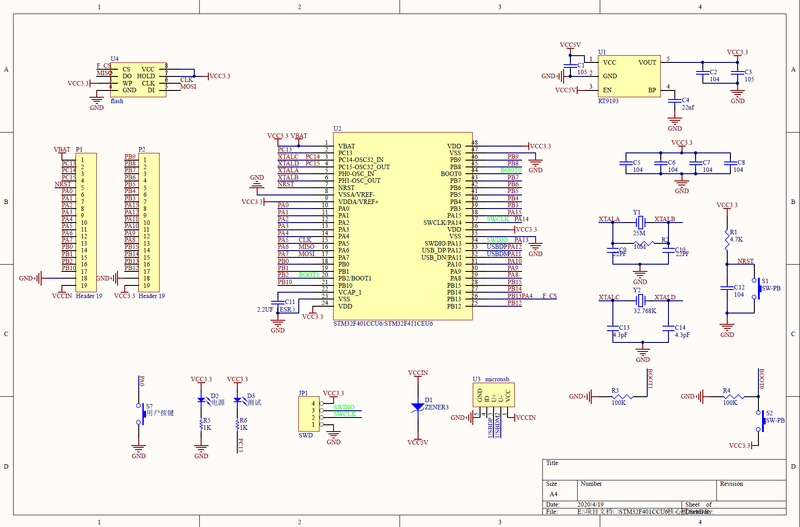Click the 32.768K value label

[x=645, y=310]
